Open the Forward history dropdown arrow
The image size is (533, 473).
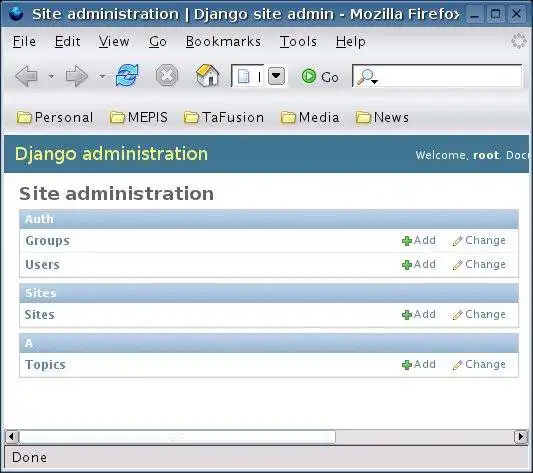coord(102,76)
